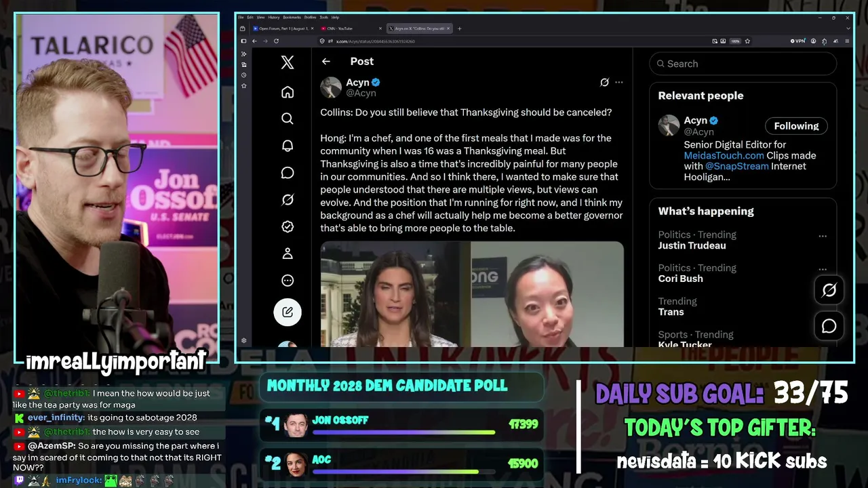The image size is (868, 488).
Task: Go to Home in X sidebar
Action: pyautogui.click(x=288, y=92)
